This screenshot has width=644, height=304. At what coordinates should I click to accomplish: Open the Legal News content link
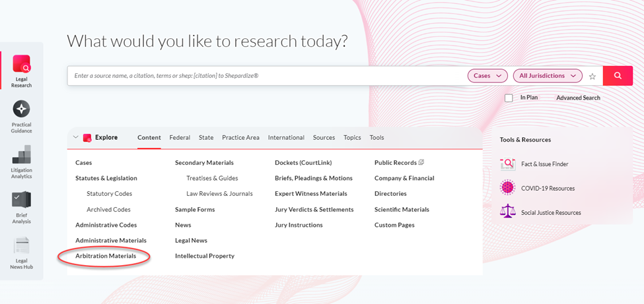click(191, 241)
